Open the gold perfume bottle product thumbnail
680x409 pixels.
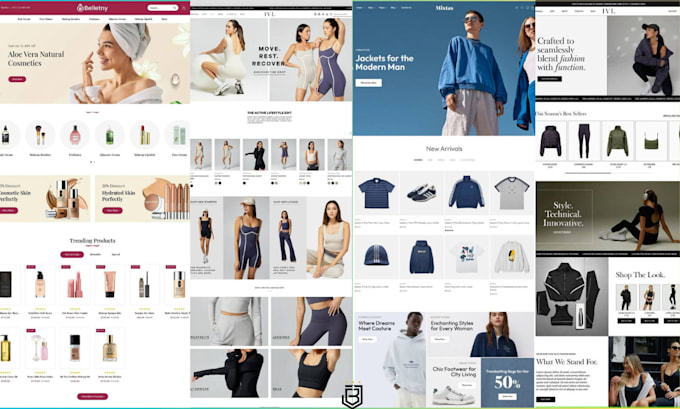pos(110,348)
